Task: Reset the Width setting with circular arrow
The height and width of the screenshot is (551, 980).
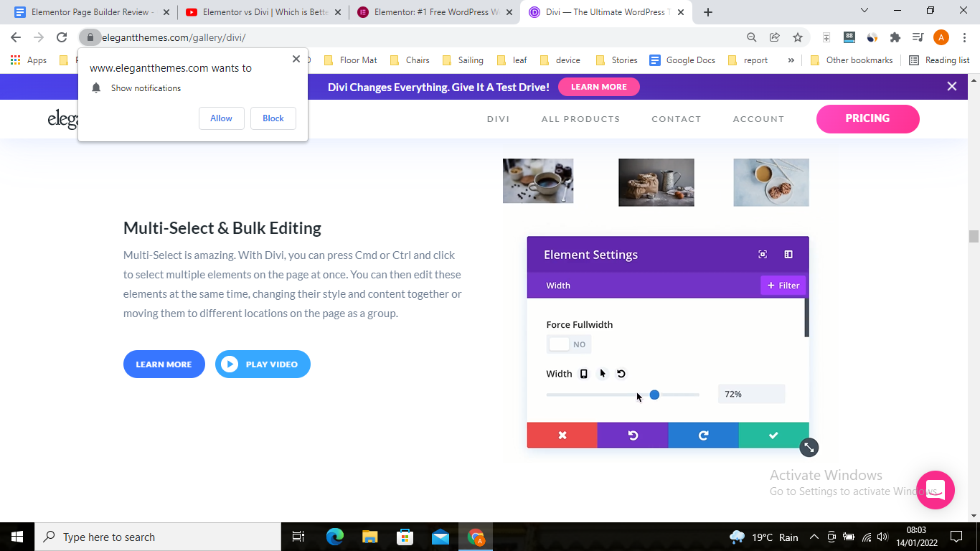Action: point(621,374)
